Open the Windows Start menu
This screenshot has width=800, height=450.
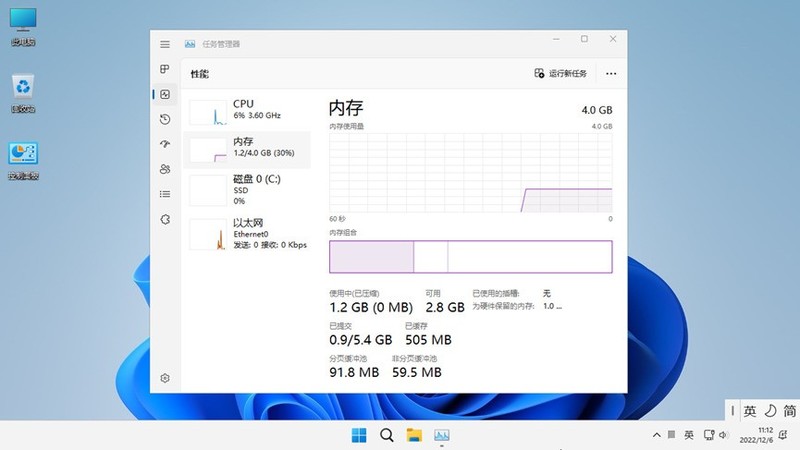point(359,435)
